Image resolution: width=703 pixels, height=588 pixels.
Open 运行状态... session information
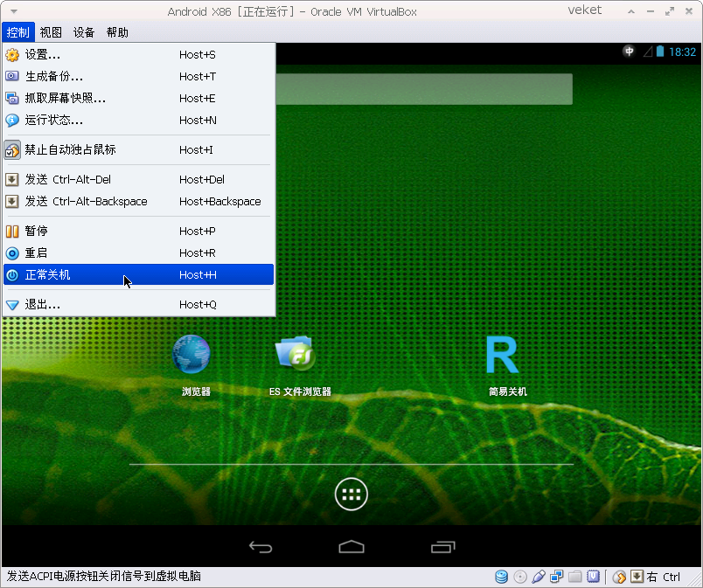point(138,120)
